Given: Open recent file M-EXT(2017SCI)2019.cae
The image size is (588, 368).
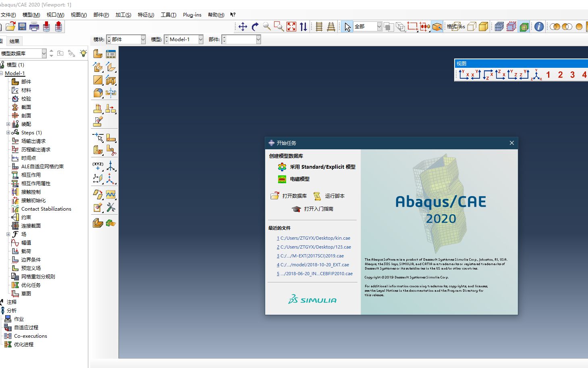Looking at the screenshot, I should pos(310,256).
